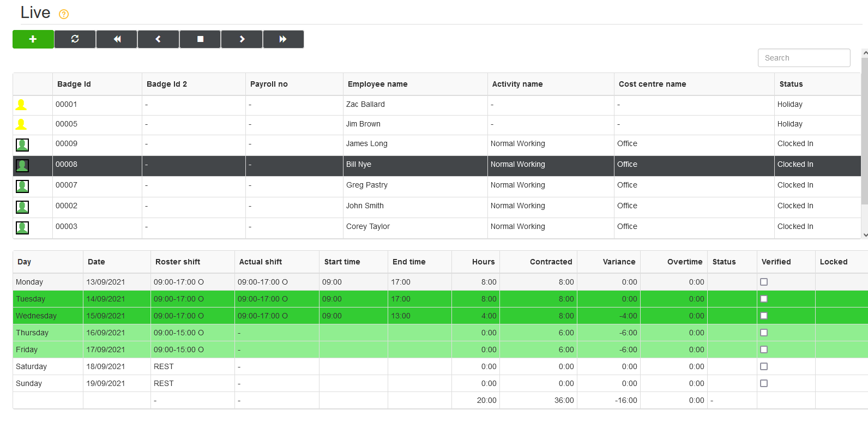Jump forward with the double-right arrow button
The width and height of the screenshot is (868, 422).
(x=284, y=39)
